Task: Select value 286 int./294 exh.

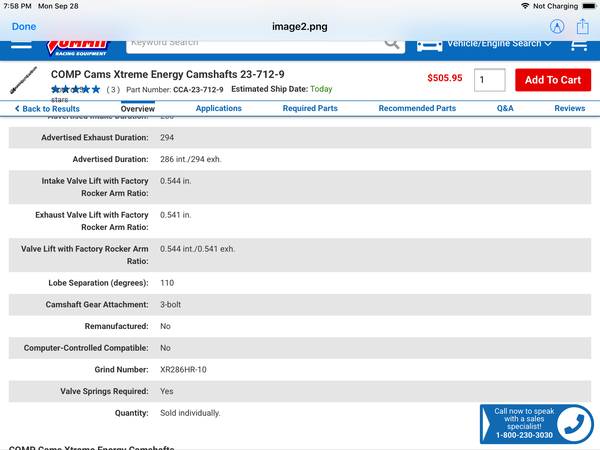Action: 191,159
